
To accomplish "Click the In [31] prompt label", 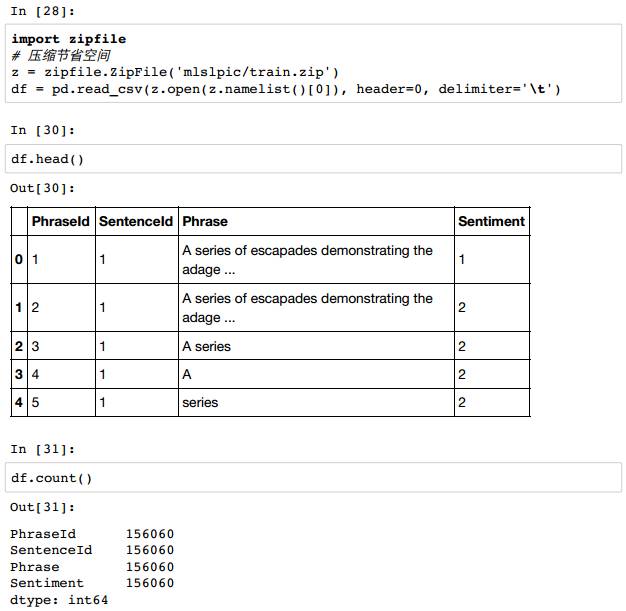I will (40, 450).
